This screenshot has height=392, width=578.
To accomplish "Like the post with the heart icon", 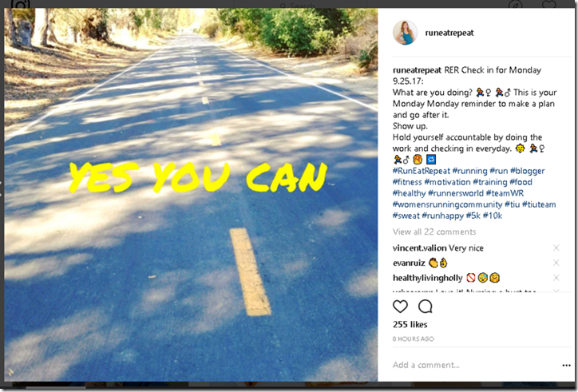I will tap(400, 307).
